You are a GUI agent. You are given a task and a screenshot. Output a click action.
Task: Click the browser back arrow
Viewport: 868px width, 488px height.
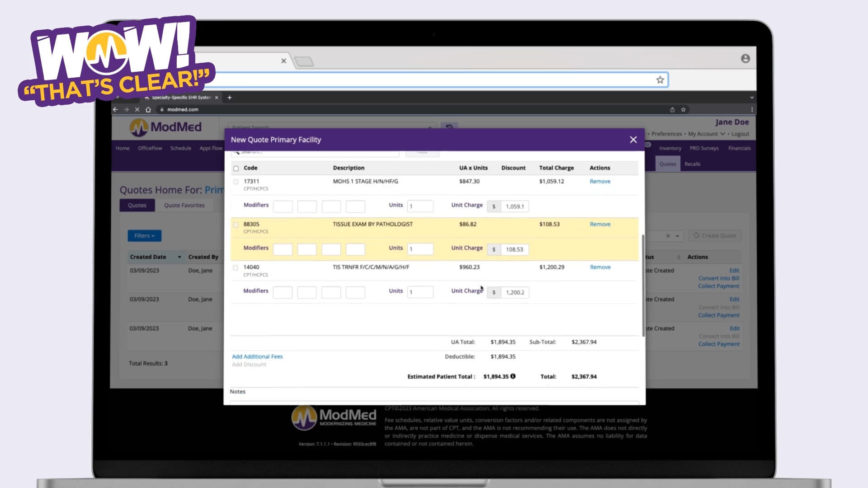(x=115, y=109)
